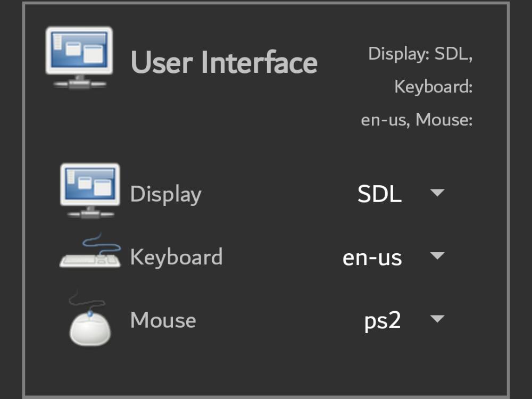Click the Display row monitor icon
The width and height of the screenshot is (532, 399).
[89, 190]
